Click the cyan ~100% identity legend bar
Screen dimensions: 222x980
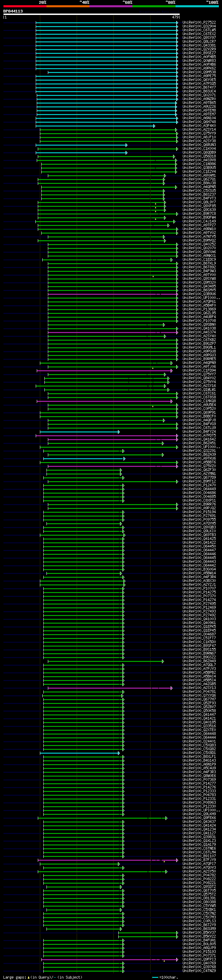[197, 6]
